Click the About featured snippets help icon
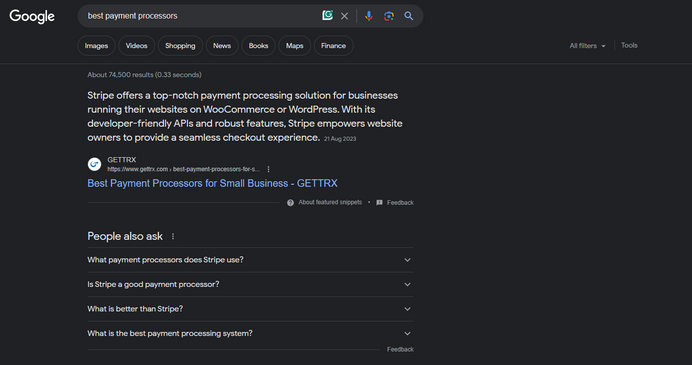Viewport: 692px width, 365px height. click(290, 203)
